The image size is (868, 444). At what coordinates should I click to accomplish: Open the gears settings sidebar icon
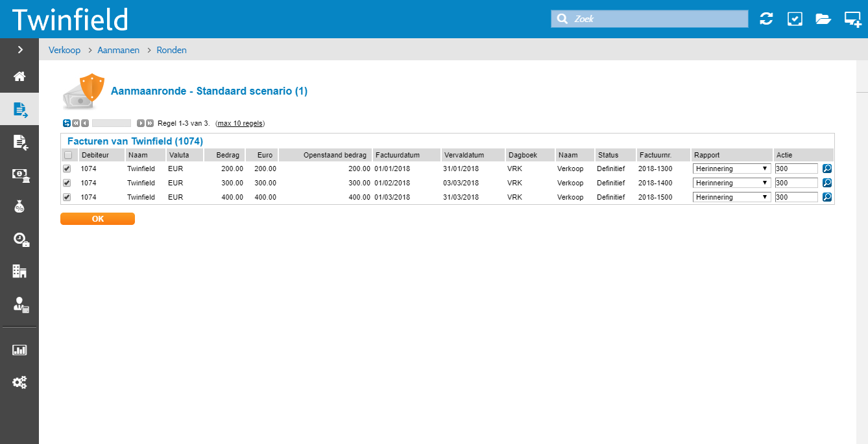(x=19, y=382)
